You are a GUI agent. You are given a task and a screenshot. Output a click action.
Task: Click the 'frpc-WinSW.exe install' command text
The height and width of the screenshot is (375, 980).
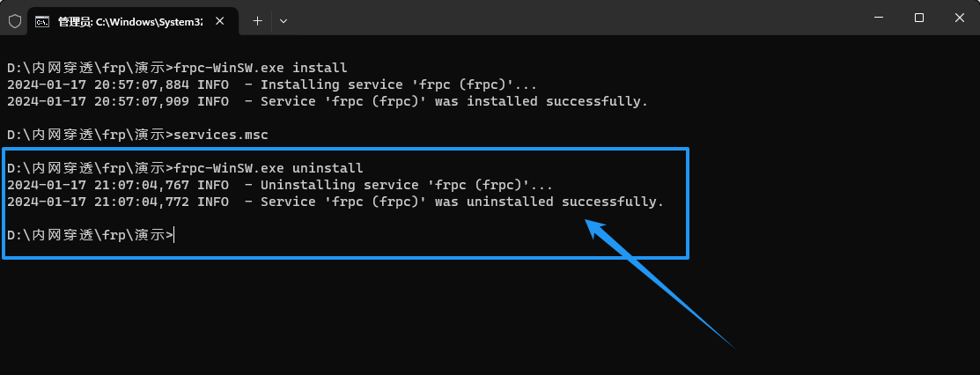(x=261, y=68)
